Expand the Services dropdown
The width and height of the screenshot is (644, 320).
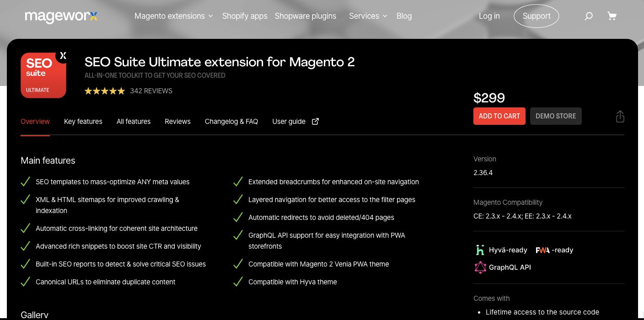[x=365, y=16]
